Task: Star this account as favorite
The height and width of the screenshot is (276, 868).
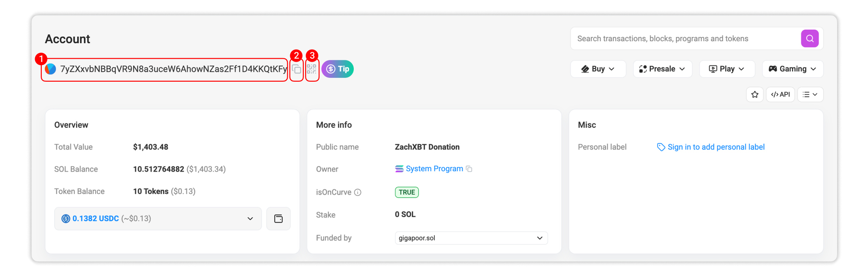Action: 755,94
